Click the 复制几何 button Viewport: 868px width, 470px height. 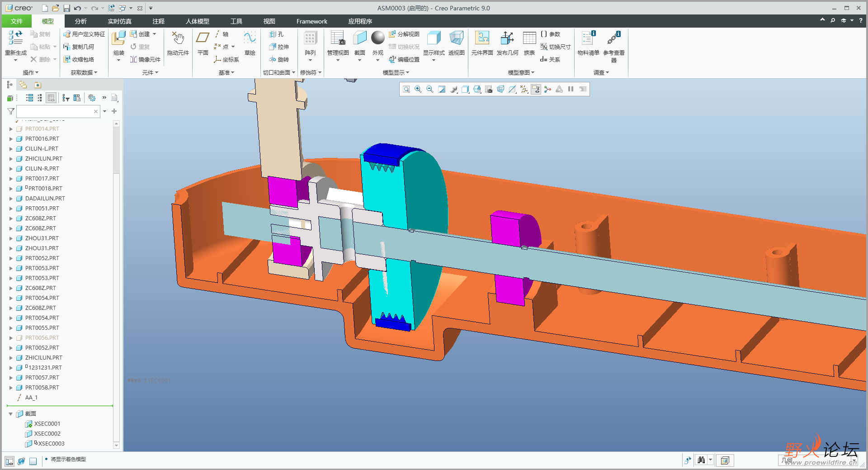(79, 47)
